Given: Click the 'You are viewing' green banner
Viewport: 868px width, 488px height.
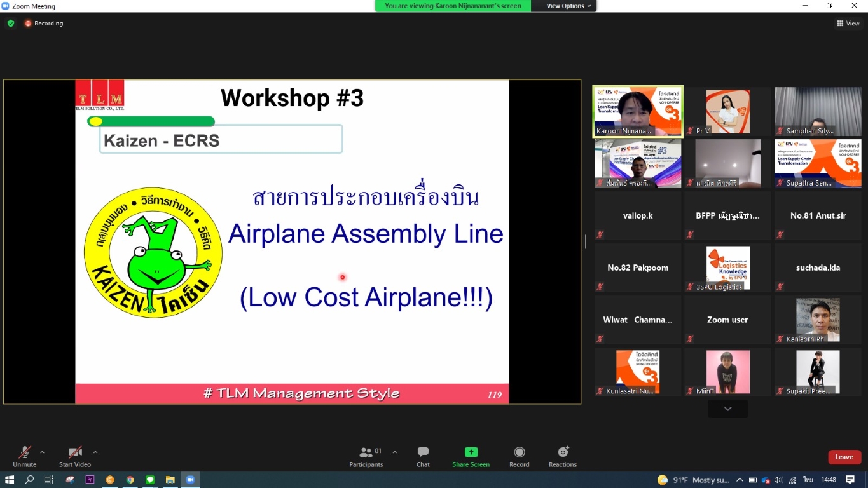Looking at the screenshot, I should (452, 6).
